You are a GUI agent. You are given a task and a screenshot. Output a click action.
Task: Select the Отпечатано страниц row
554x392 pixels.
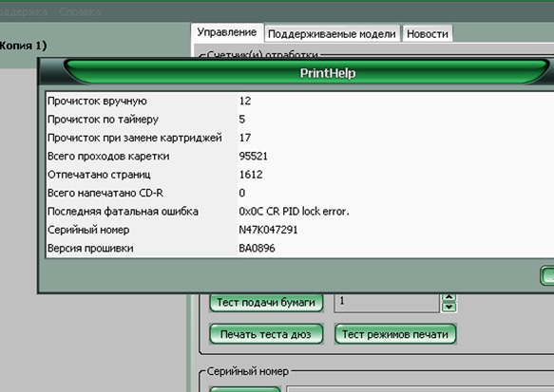[x=300, y=175]
